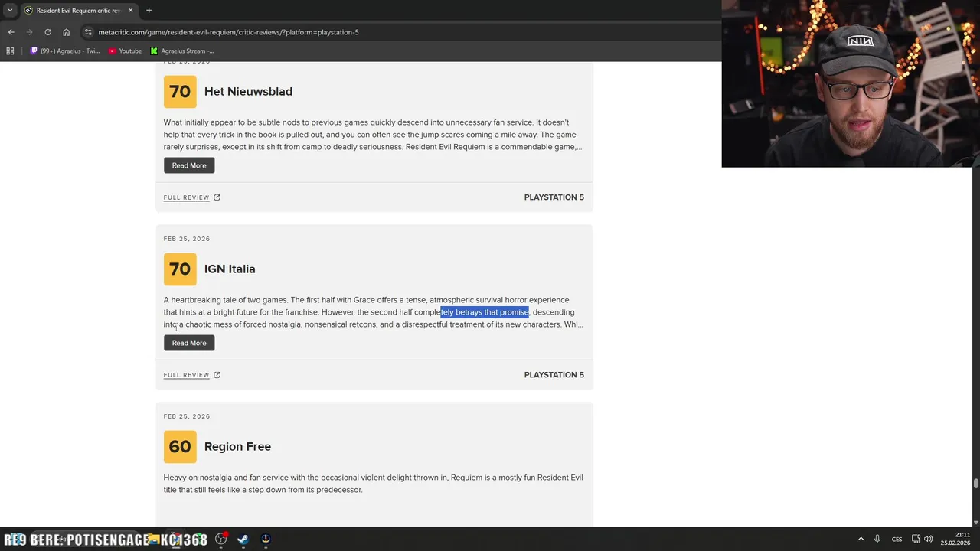Open the Het Nieuwsblad publication name

(248, 92)
